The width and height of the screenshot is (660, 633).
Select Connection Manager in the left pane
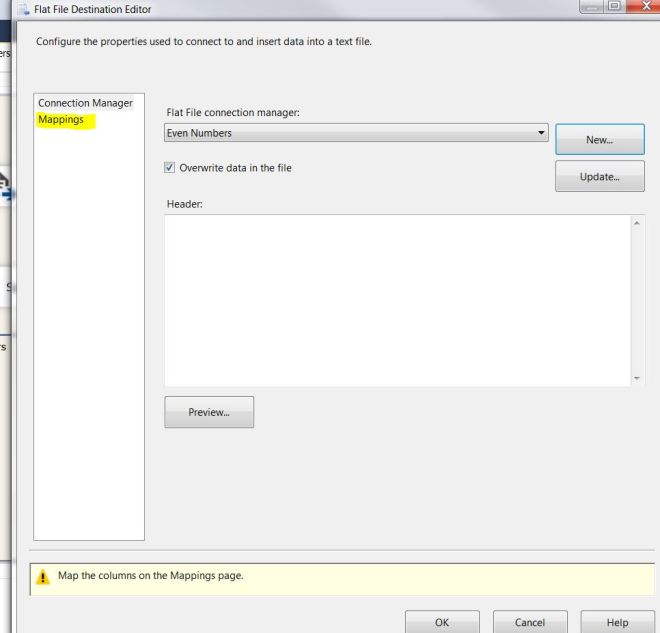coord(85,103)
